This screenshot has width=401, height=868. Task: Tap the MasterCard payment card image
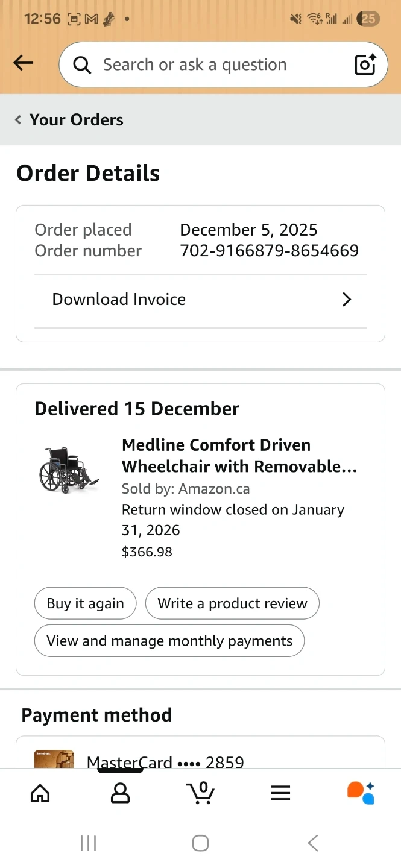point(54,759)
